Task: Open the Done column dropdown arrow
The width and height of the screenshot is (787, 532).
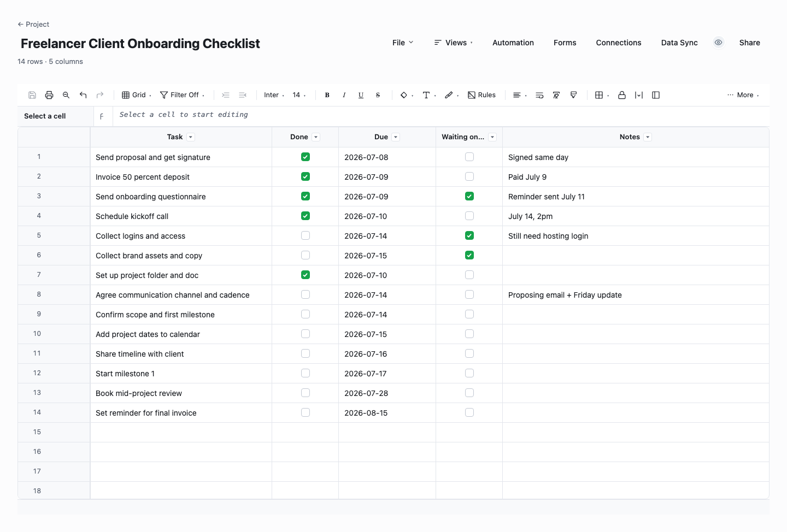Action: click(x=316, y=137)
